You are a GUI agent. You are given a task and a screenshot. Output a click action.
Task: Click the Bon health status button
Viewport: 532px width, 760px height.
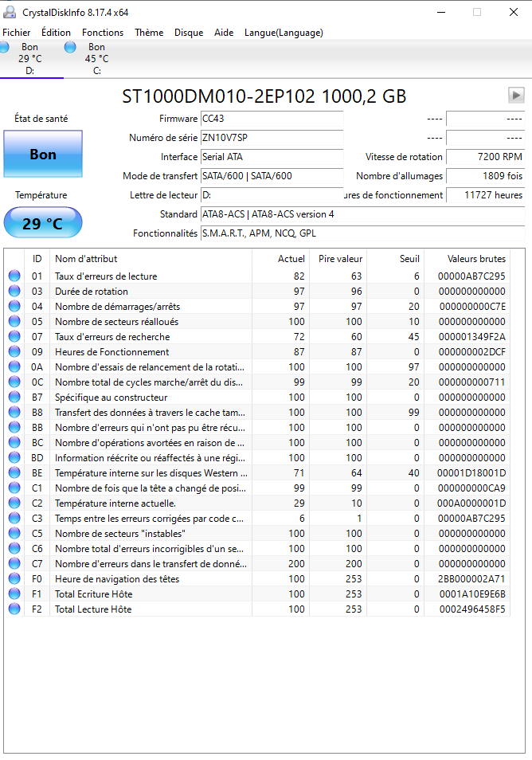point(43,154)
